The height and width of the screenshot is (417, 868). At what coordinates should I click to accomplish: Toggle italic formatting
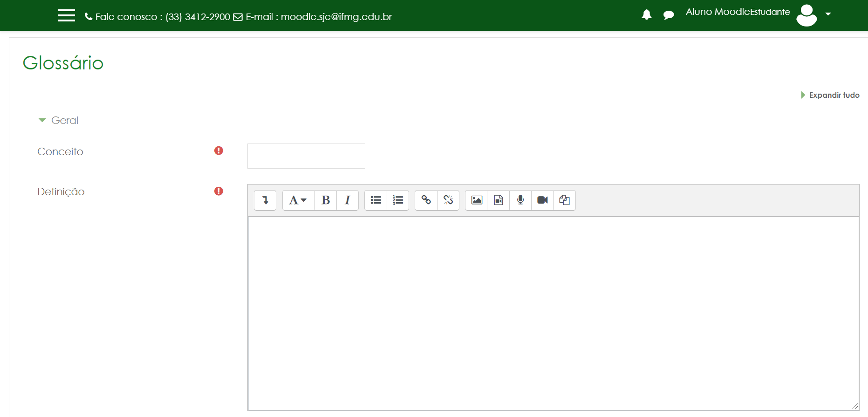click(348, 200)
